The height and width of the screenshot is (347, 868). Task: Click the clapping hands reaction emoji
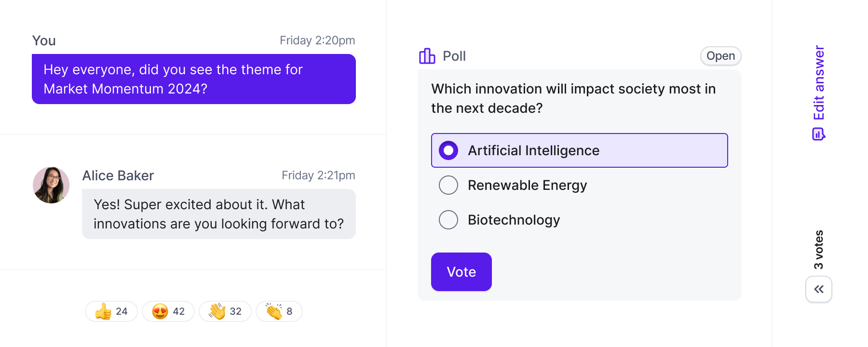(x=274, y=311)
